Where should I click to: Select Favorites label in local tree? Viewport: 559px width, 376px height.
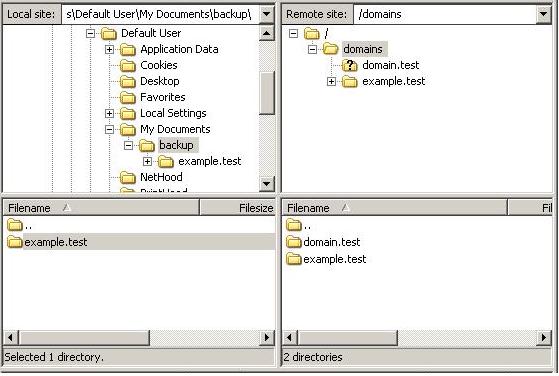tap(163, 97)
